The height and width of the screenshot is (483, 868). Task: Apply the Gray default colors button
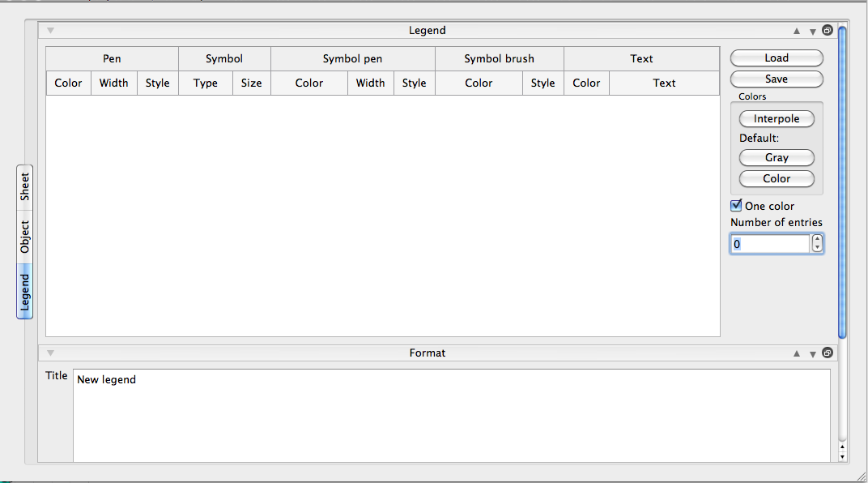(777, 158)
